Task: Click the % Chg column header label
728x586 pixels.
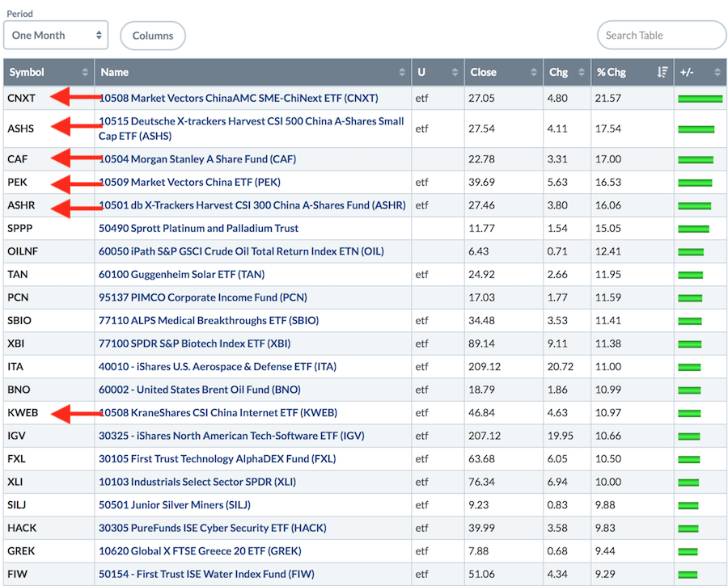Action: 612,73
